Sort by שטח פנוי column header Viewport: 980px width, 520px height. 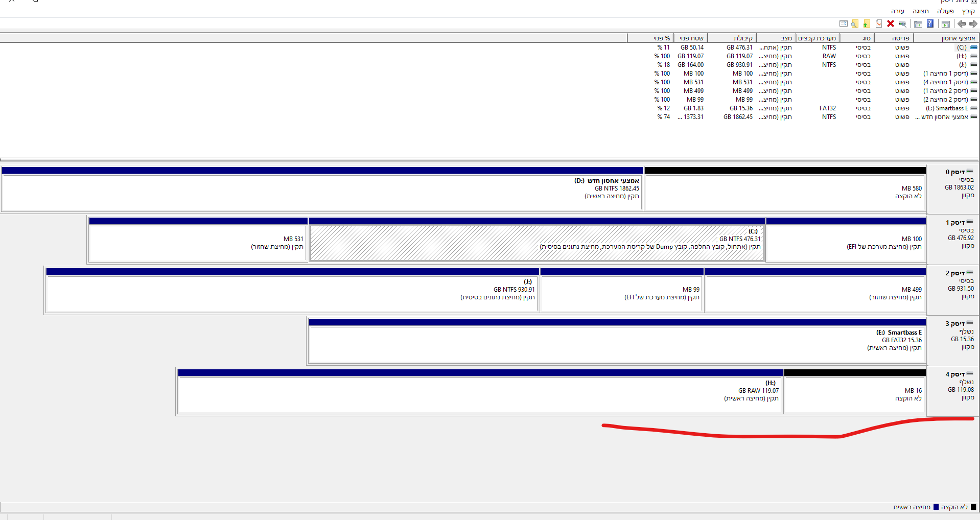[691, 38]
